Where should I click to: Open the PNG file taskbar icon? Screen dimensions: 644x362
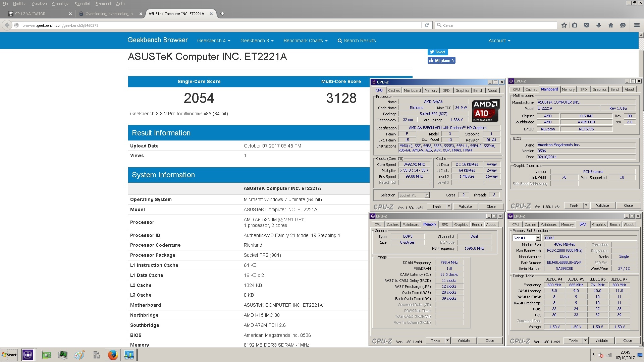click(97, 355)
